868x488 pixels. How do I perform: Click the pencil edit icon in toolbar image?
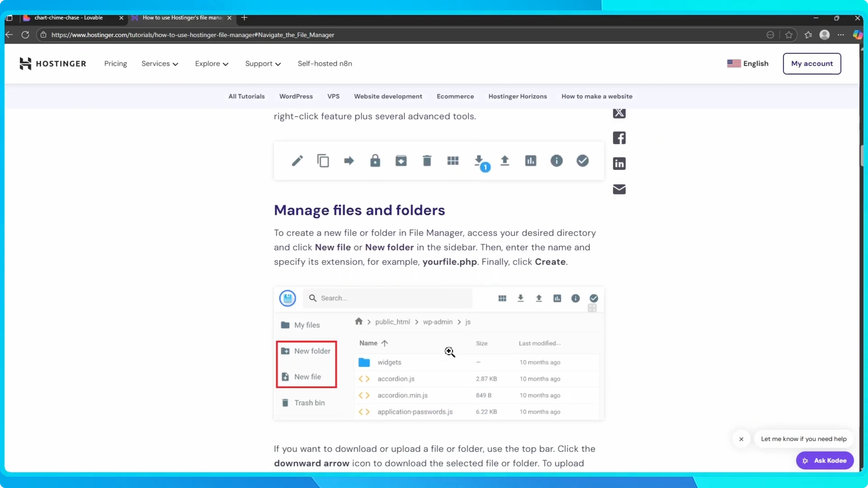click(x=297, y=161)
